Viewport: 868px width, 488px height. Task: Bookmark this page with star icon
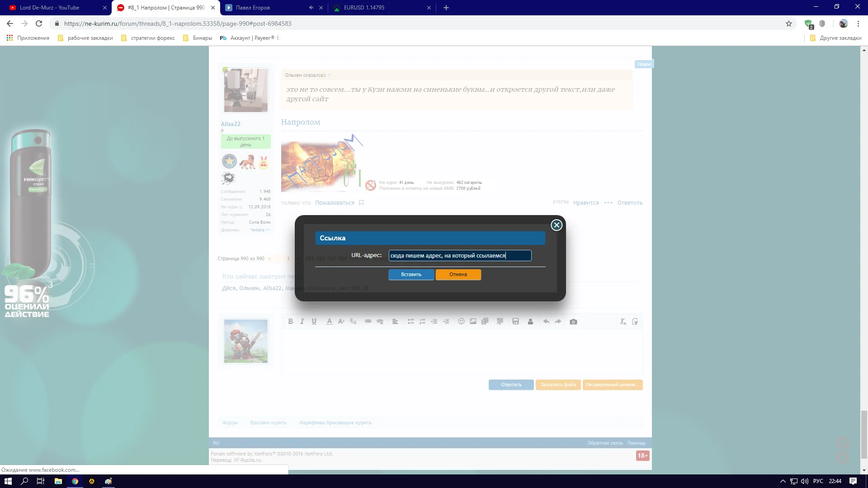coord(789,23)
